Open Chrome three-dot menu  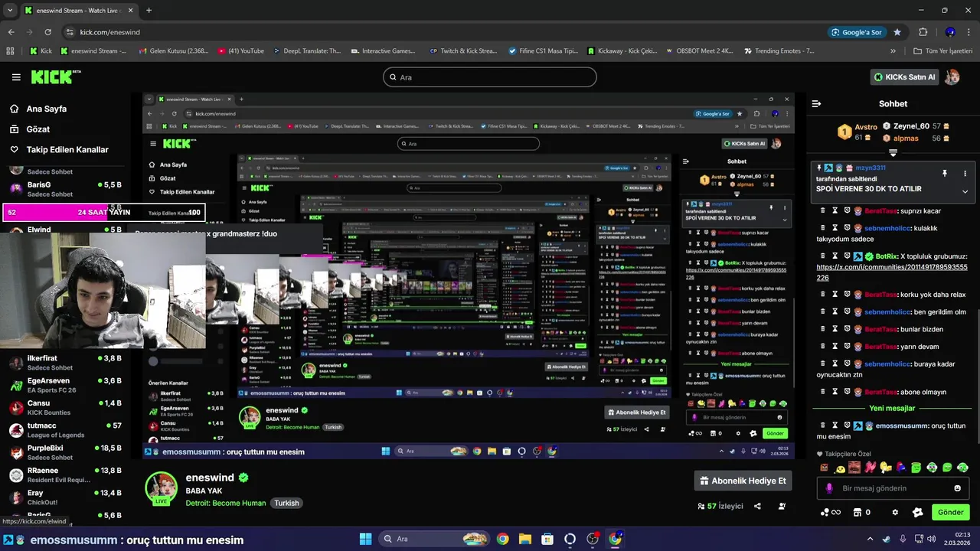tap(969, 32)
